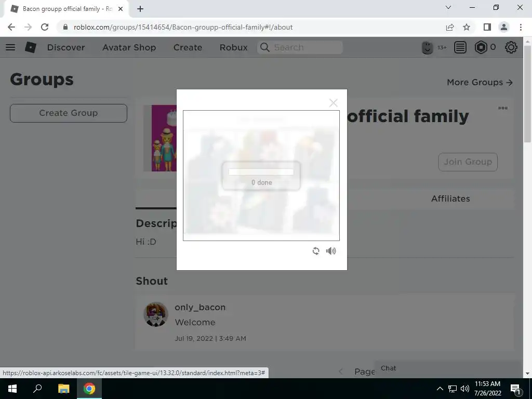The width and height of the screenshot is (532, 399).
Task: Open the Windows Start menu
Action: pyautogui.click(x=12, y=389)
